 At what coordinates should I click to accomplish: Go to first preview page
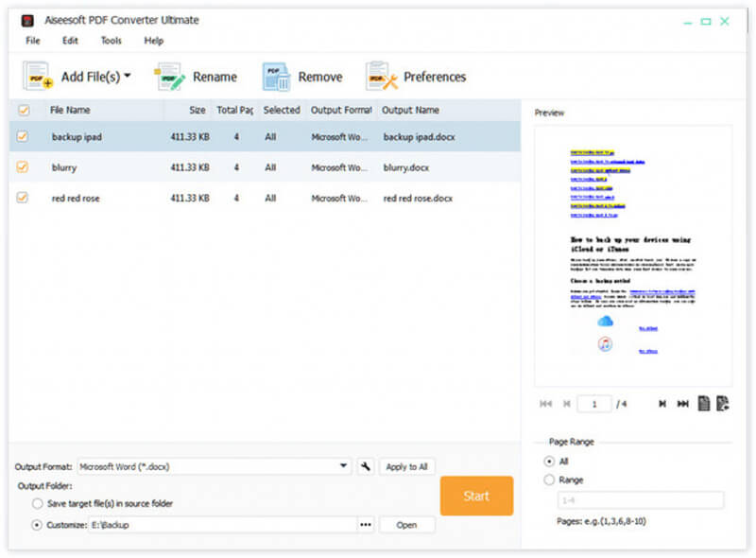(545, 404)
